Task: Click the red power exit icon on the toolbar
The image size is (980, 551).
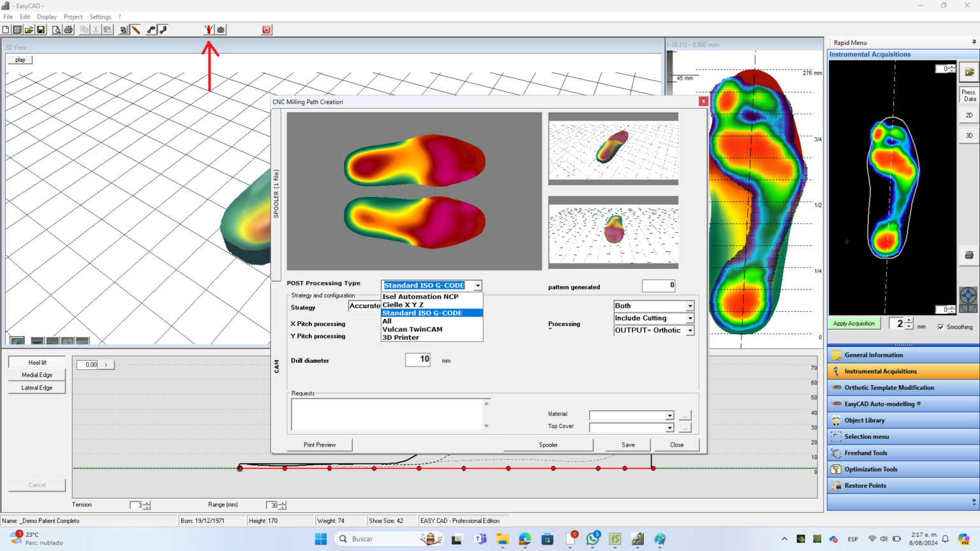Action: pyautogui.click(x=266, y=29)
